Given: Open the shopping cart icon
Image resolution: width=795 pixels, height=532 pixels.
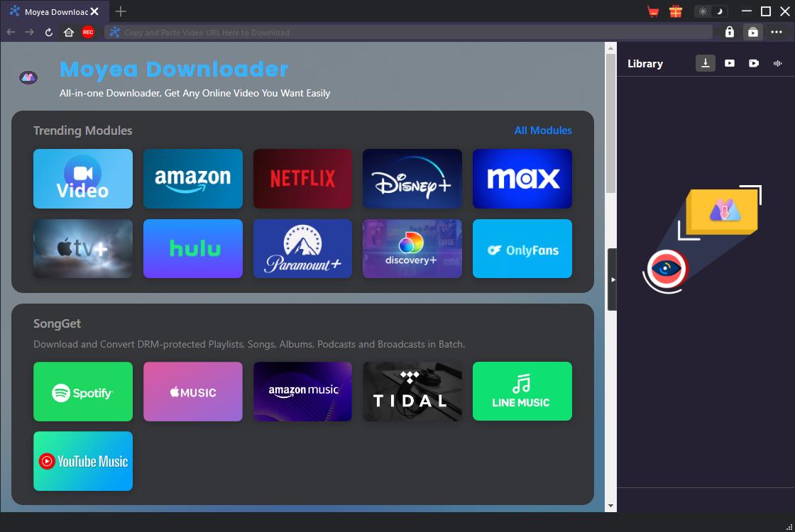Looking at the screenshot, I should point(653,11).
